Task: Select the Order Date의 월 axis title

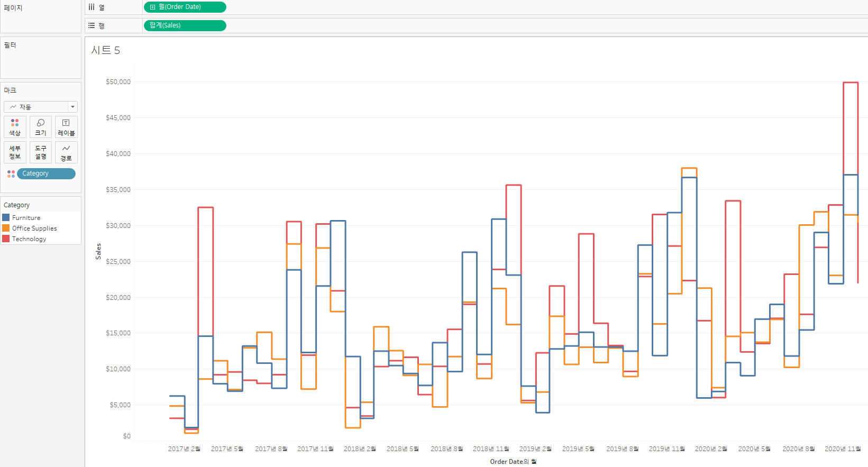Action: [513, 462]
